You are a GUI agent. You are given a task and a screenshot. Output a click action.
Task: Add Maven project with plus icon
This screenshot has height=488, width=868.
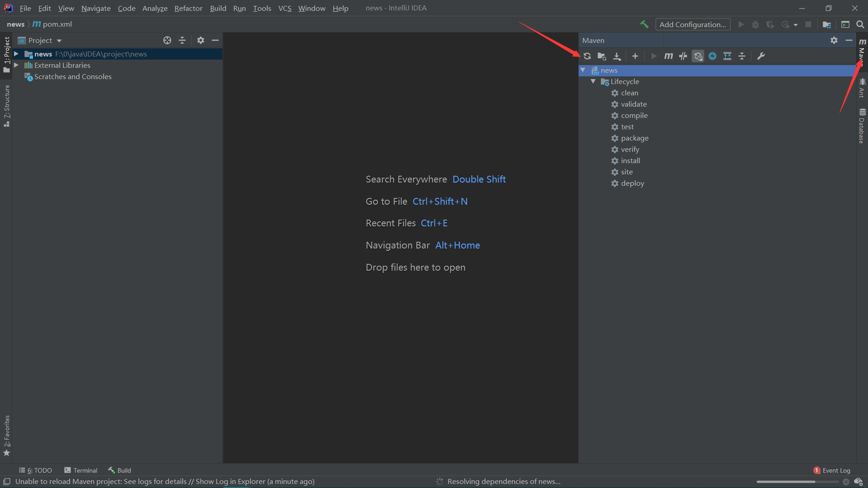pyautogui.click(x=635, y=56)
